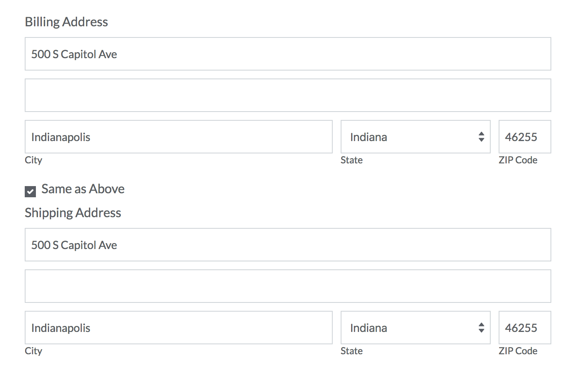Toggle the Same as Above checkbox
This screenshot has width=588, height=369.
click(30, 191)
